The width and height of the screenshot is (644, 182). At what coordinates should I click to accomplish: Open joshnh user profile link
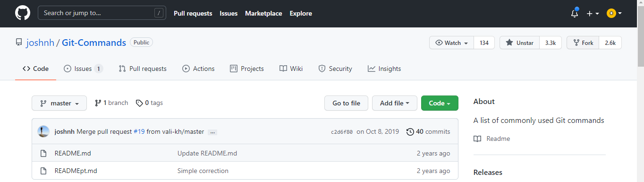40,43
